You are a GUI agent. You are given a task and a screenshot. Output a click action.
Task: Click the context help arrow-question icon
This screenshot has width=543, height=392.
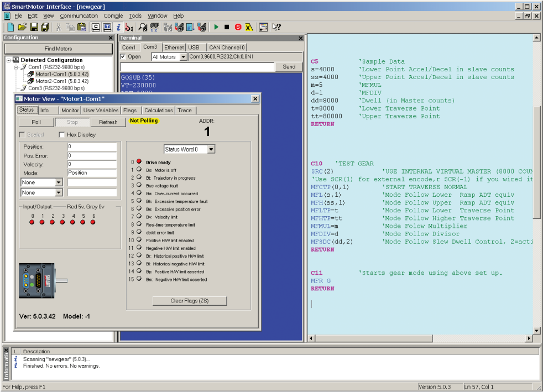276,27
